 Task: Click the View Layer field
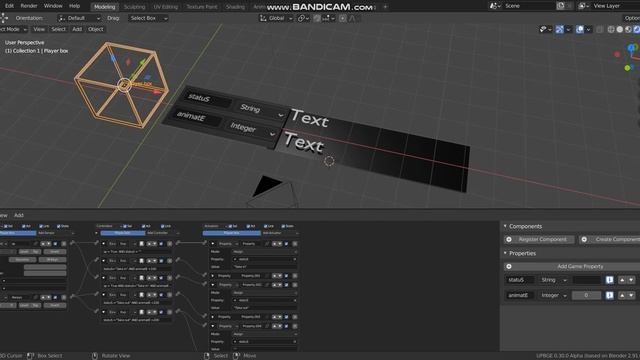615,6
